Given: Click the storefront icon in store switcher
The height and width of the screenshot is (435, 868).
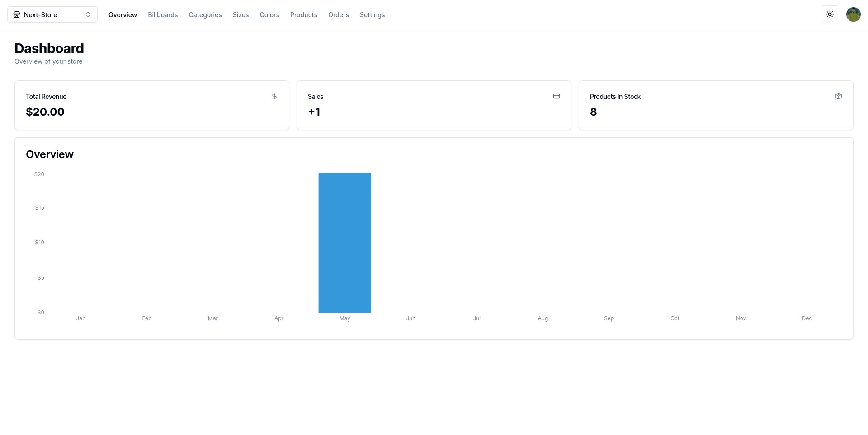Looking at the screenshot, I should [17, 14].
